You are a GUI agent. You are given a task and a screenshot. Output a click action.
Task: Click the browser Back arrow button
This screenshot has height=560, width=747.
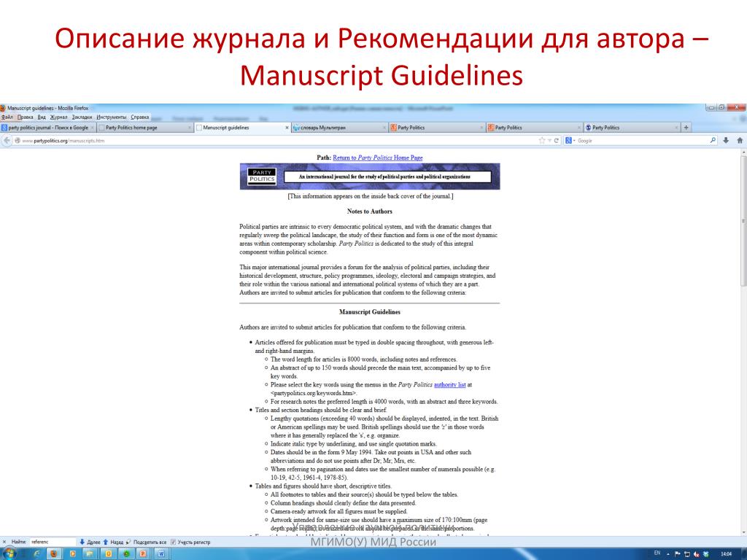[7, 141]
